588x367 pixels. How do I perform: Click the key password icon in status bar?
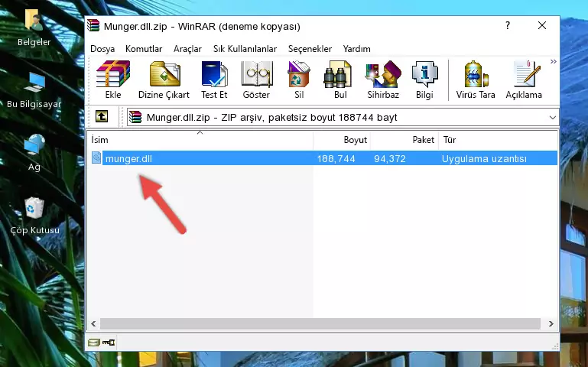109,342
